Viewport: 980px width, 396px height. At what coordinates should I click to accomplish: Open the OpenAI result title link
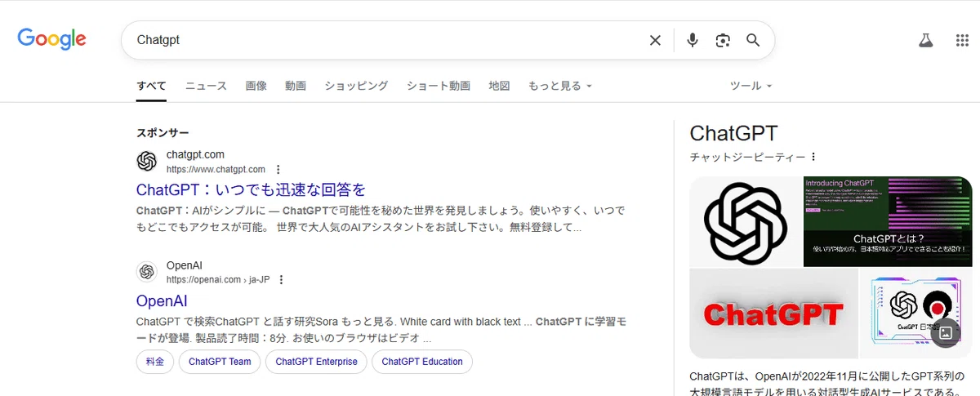point(162,300)
